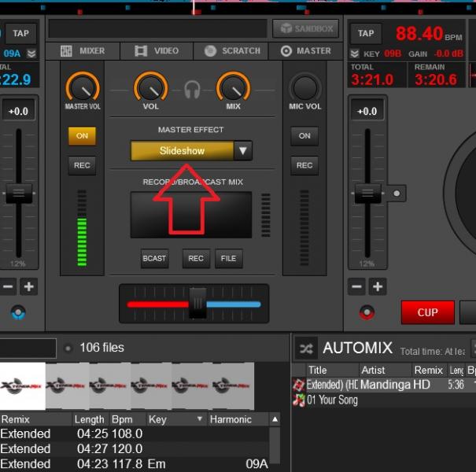Switch to the VIDEO tab
Image resolution: width=476 pixels, height=472 pixels.
pos(157,51)
